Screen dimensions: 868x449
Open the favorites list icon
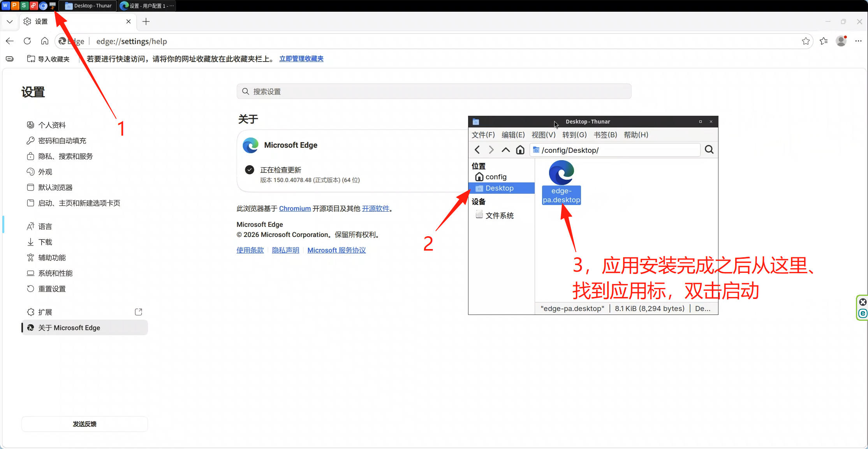coord(824,41)
